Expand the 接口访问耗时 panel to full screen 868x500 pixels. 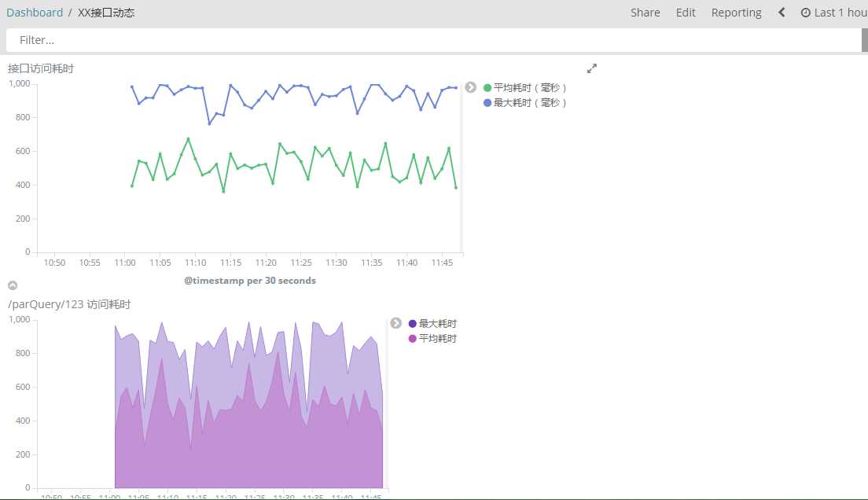click(592, 68)
